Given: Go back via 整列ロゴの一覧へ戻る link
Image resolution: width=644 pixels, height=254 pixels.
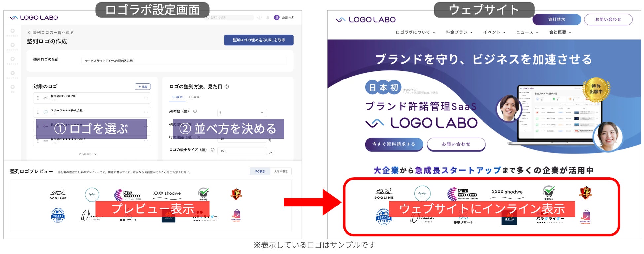Looking at the screenshot, I should pyautogui.click(x=51, y=32).
